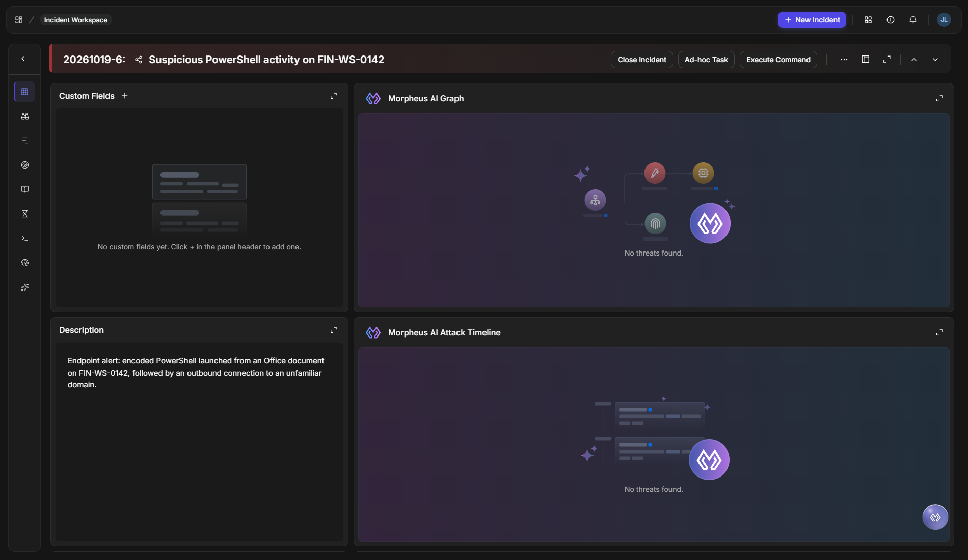Open the playbook book sidebar icon
The width and height of the screenshot is (968, 560).
(24, 189)
